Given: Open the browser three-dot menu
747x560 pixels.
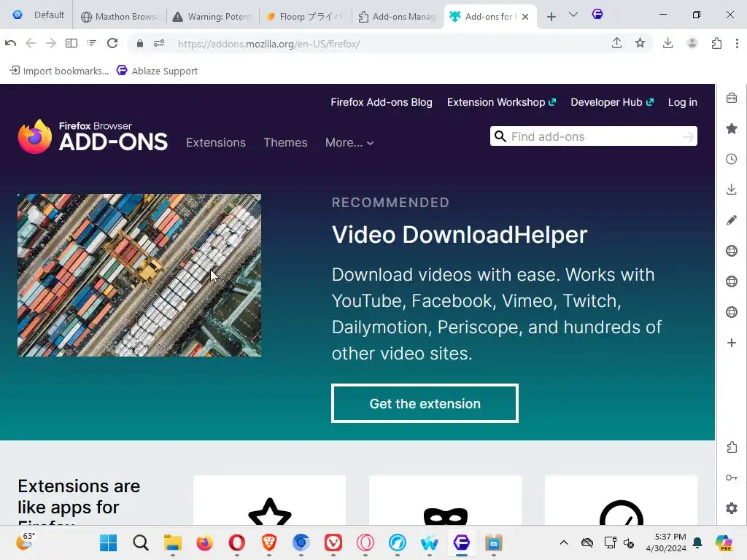Looking at the screenshot, I should click(x=737, y=43).
